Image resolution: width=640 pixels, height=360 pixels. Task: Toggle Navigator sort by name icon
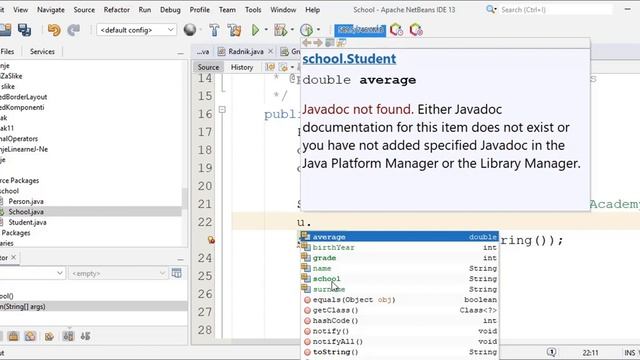[x=68, y=336]
